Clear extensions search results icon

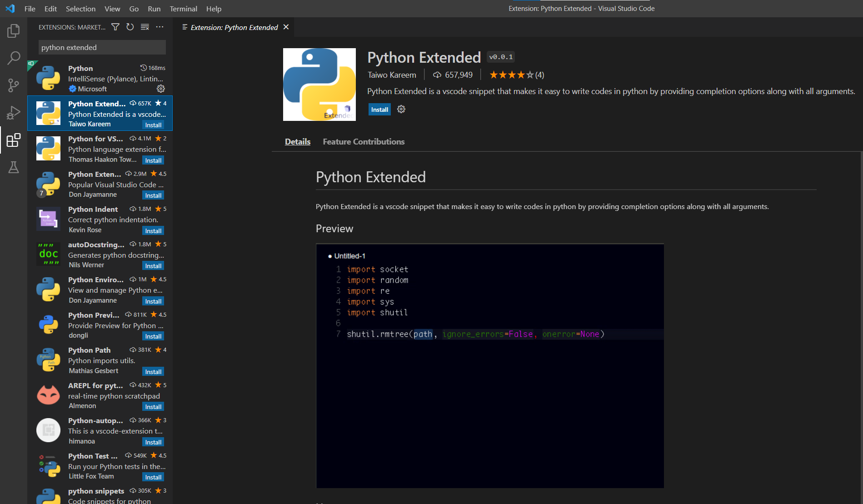(145, 27)
